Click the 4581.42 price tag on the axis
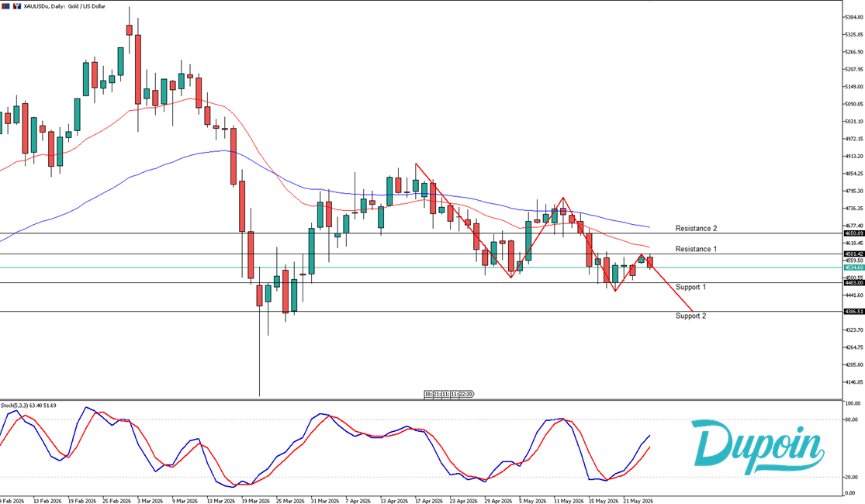 coord(854,254)
